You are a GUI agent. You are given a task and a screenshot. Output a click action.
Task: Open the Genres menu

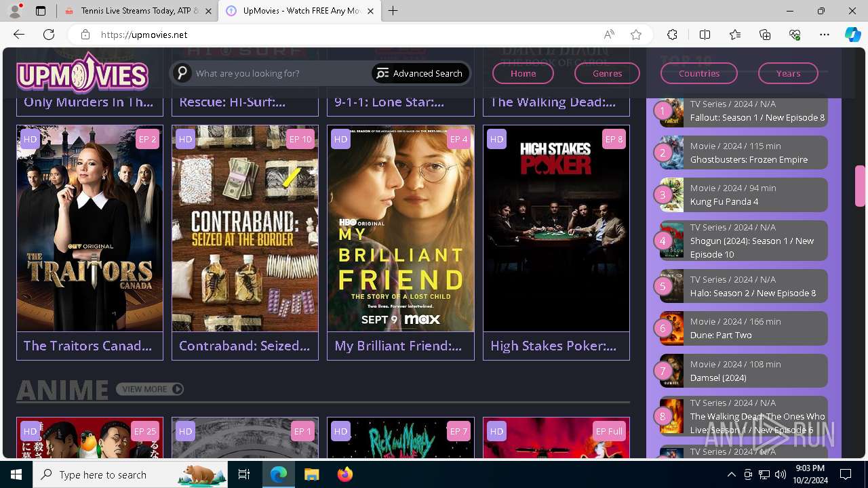607,73
